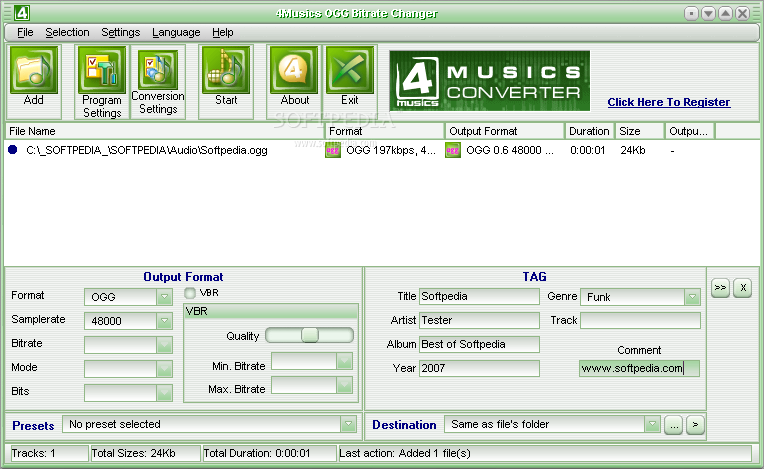
Task: Open the Bitrate dropdown
Action: (x=164, y=345)
